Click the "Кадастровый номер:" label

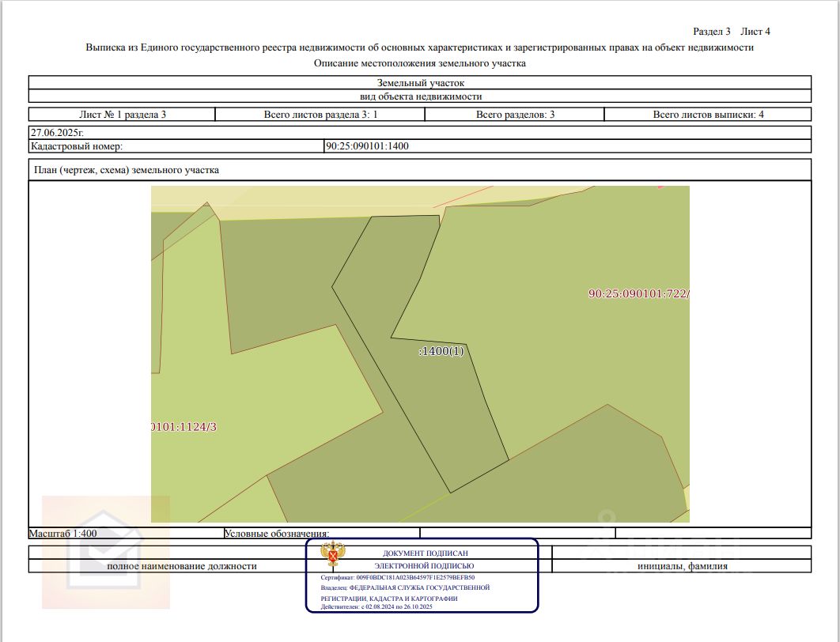coord(77,146)
